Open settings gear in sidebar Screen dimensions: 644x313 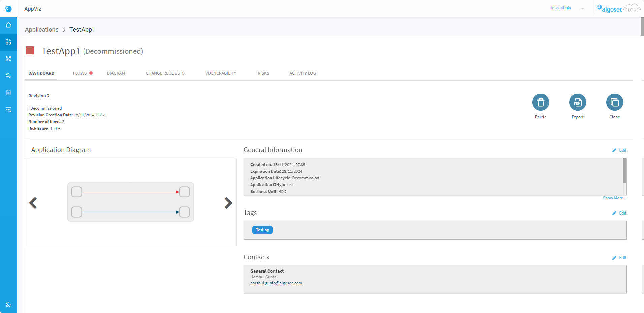[8, 305]
